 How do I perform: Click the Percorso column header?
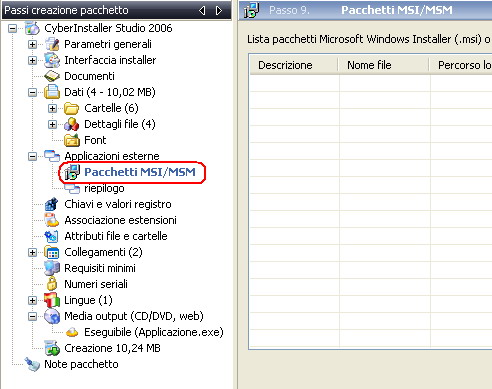[461, 65]
